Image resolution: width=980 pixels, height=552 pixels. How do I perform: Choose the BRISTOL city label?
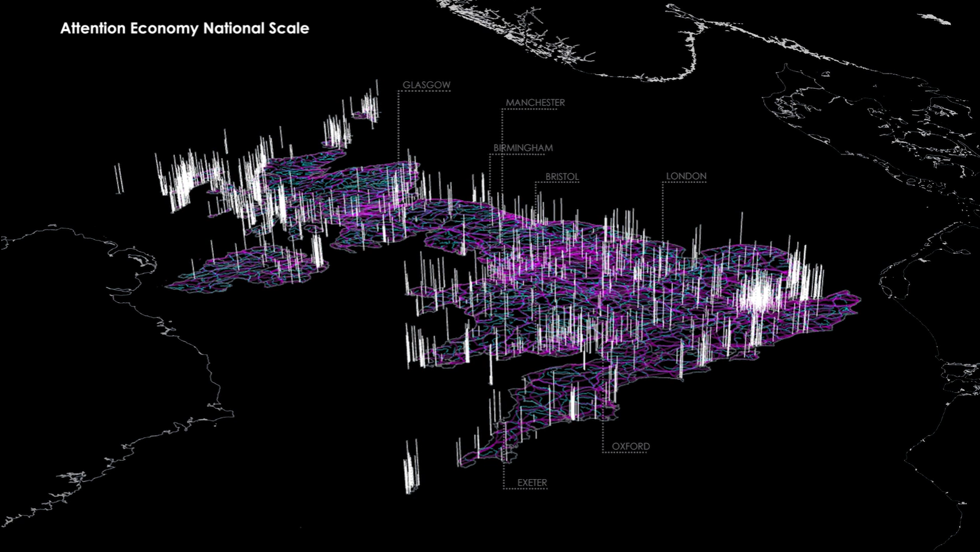[x=561, y=177]
